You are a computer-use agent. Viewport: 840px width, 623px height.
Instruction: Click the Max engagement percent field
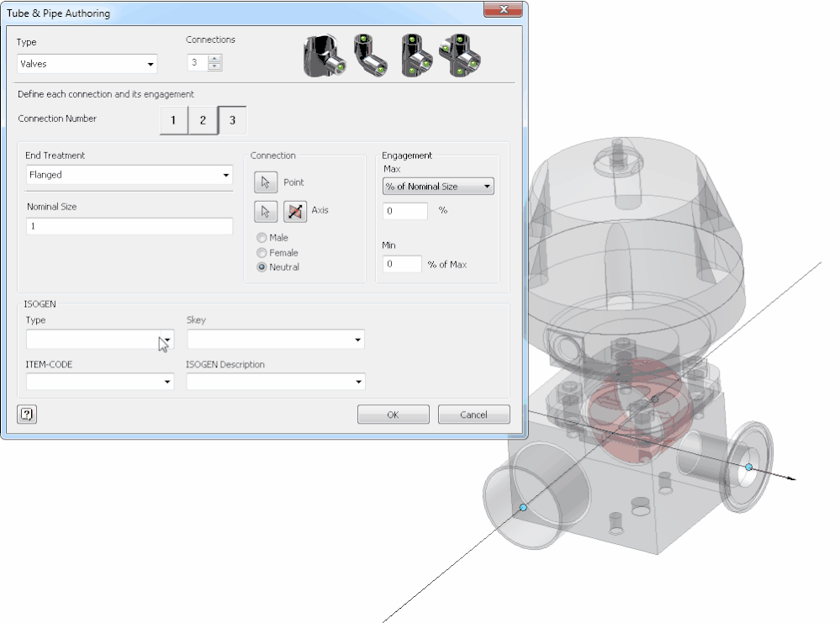405,211
